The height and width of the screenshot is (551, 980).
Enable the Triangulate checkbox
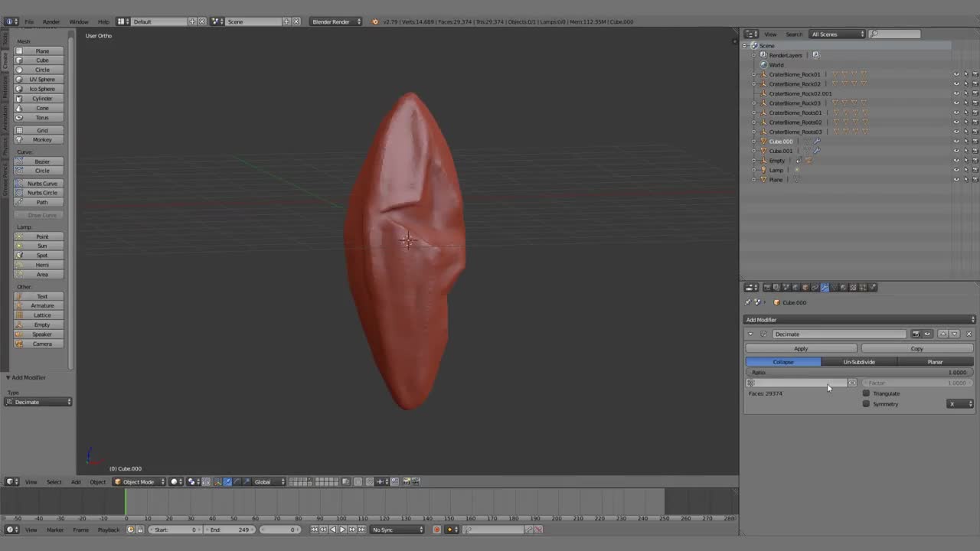click(866, 393)
